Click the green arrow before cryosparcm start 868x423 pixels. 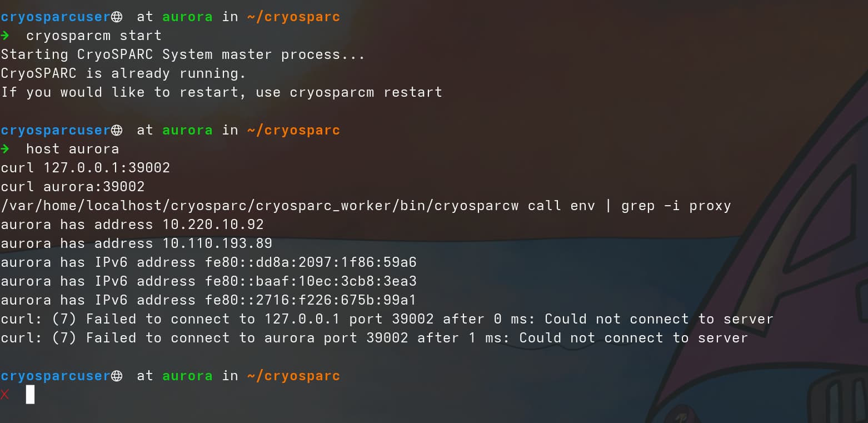coord(5,36)
